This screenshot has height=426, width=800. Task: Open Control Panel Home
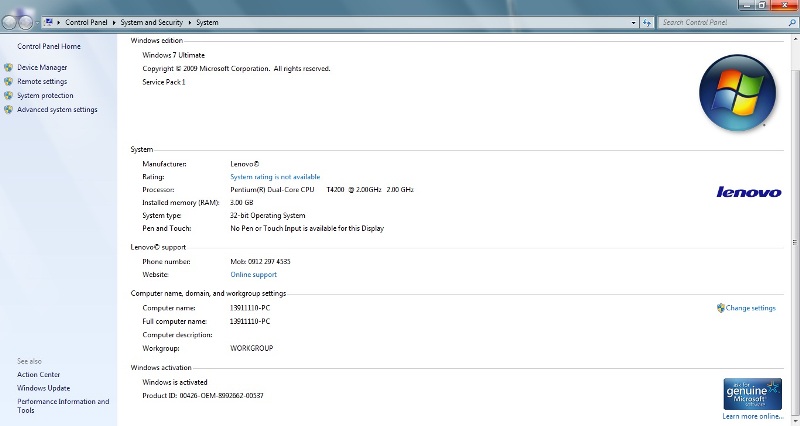pos(49,46)
